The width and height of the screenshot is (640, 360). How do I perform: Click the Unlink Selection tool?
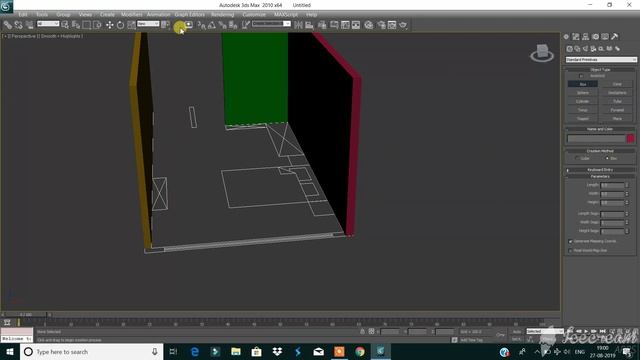(18, 25)
